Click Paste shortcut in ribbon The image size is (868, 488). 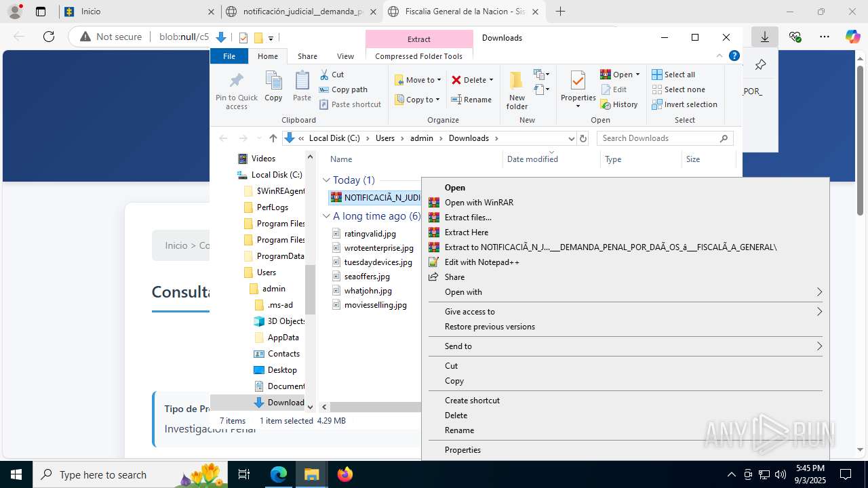[350, 104]
